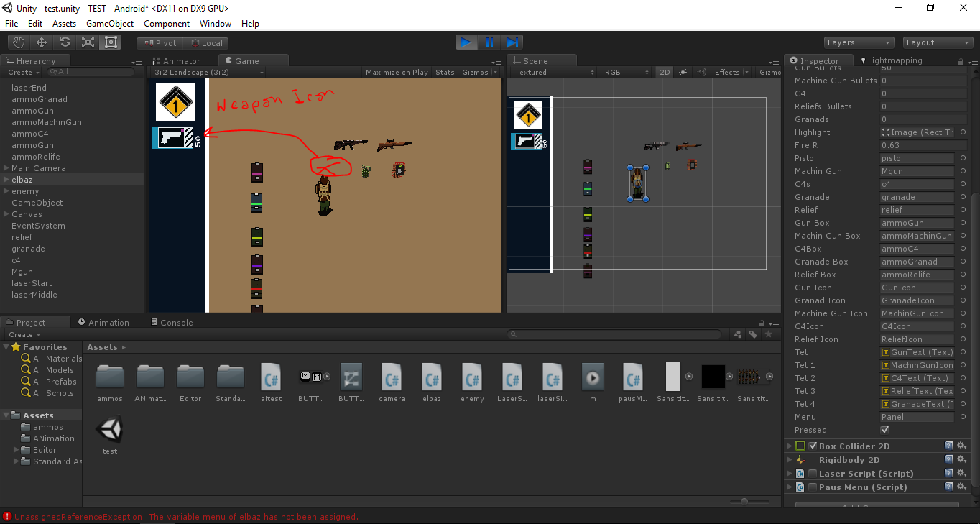Open the Assets menu
Image resolution: width=980 pixels, height=524 pixels.
(64, 24)
